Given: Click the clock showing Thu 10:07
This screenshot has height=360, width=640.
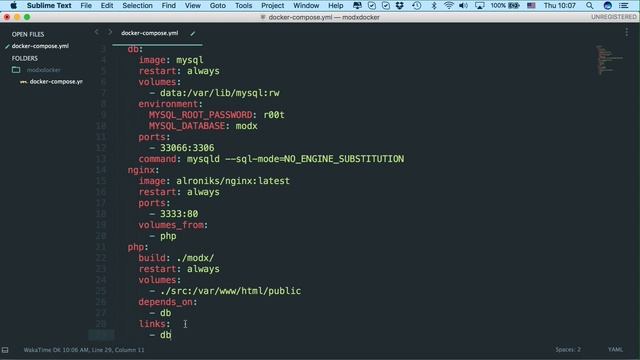Looking at the screenshot, I should click(559, 6).
